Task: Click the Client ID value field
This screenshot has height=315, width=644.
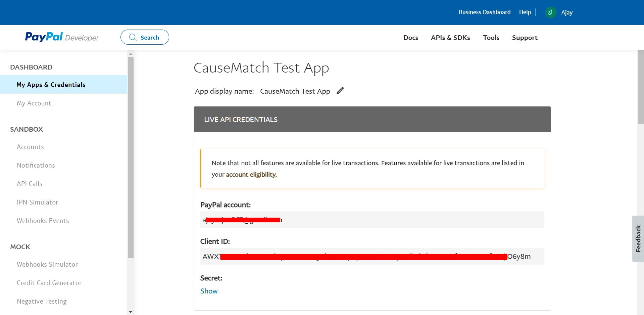Action: [x=372, y=256]
